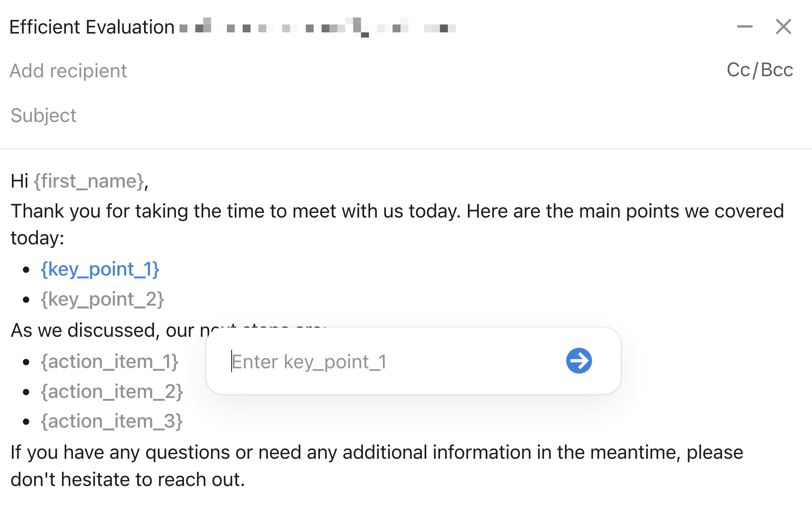The image size is (812, 518).
Task: Click the Efficient Evaluation window title
Action: tap(92, 27)
